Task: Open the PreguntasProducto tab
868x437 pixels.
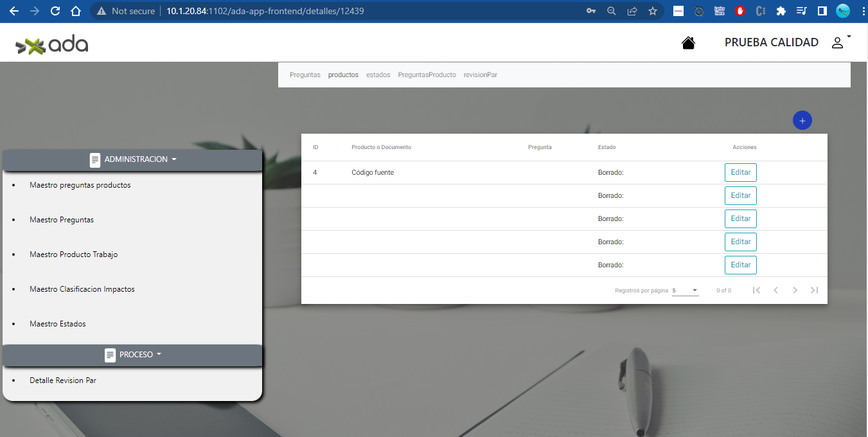Action: tap(427, 75)
